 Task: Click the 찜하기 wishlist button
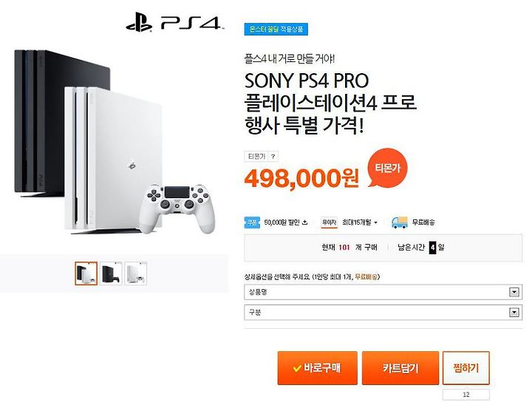tap(465, 367)
